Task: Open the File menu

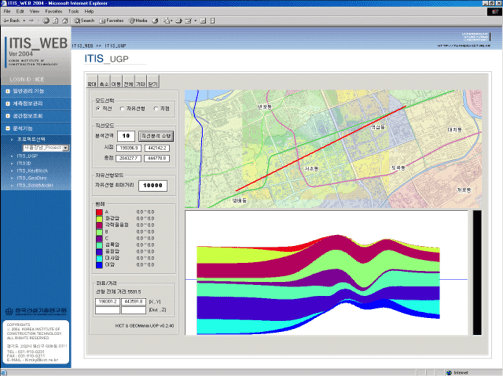Action: pos(7,11)
